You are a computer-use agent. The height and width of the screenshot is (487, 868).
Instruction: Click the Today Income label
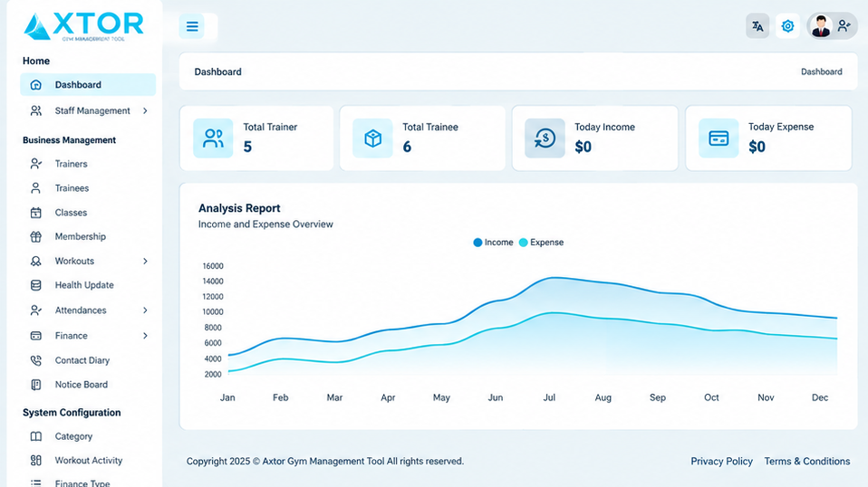point(604,127)
